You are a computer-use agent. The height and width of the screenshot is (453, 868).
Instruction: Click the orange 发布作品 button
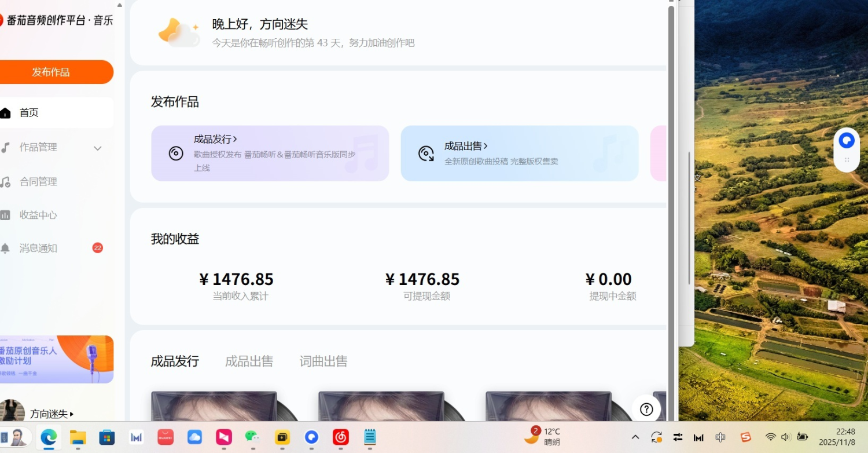point(50,72)
